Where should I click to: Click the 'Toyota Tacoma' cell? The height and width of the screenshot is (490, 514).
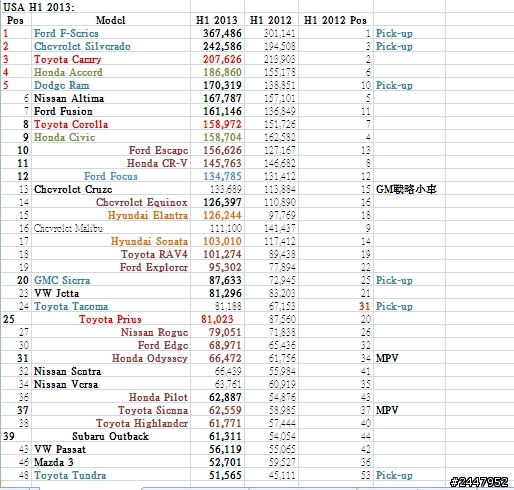pyautogui.click(x=71, y=306)
